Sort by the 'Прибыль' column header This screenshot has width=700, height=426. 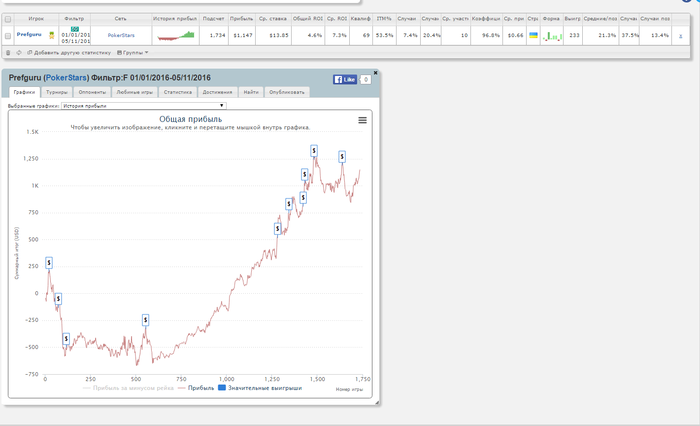tap(242, 19)
